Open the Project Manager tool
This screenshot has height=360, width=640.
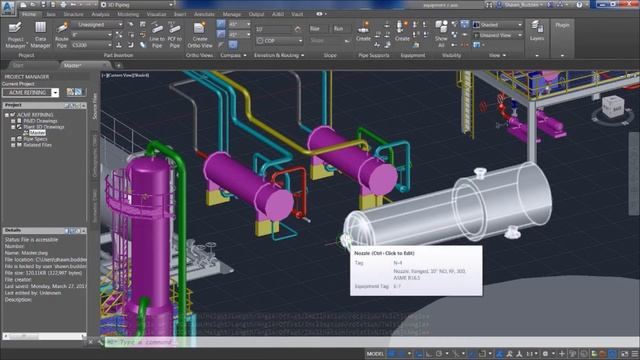[16, 35]
